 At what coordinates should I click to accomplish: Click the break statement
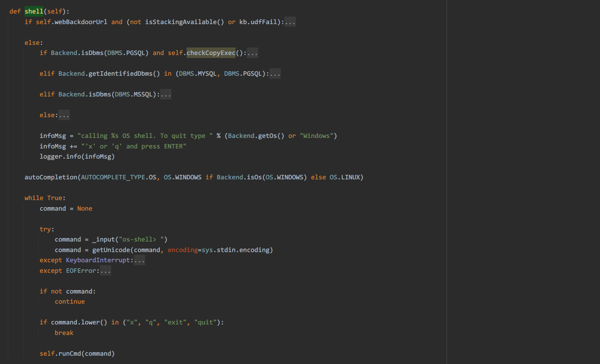point(64,333)
